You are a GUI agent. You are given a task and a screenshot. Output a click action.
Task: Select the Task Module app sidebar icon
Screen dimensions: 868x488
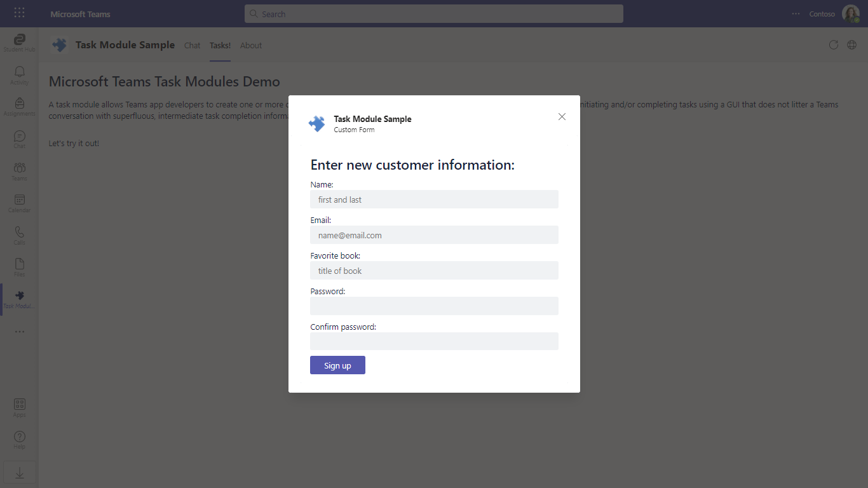click(x=19, y=299)
